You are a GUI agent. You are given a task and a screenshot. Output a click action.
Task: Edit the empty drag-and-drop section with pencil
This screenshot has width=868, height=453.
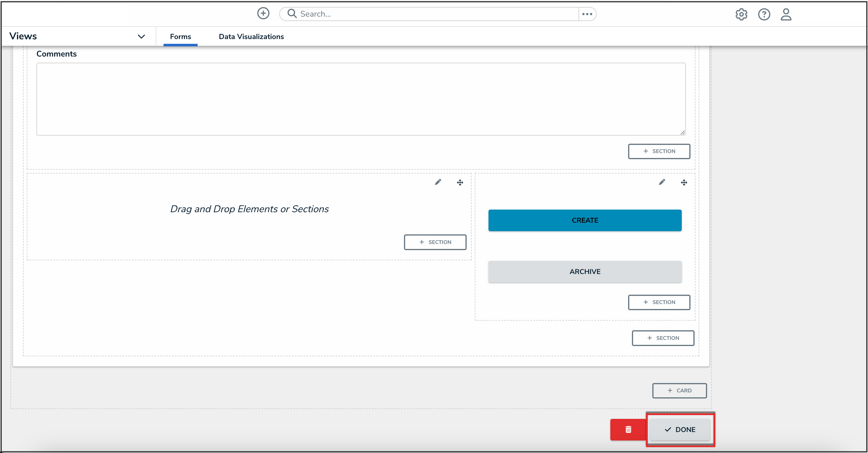point(438,182)
